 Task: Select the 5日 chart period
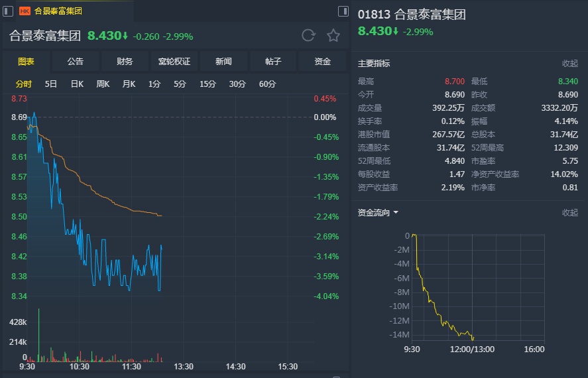(x=50, y=84)
